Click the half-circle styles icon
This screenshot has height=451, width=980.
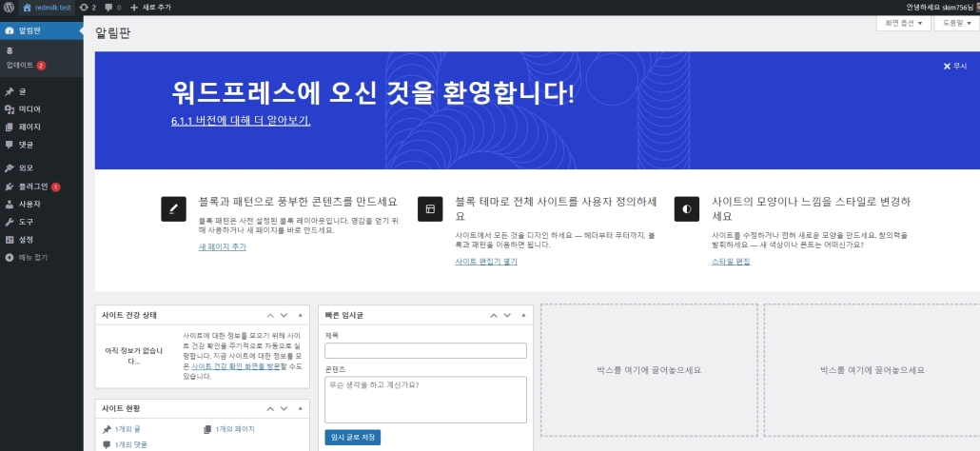pos(686,208)
